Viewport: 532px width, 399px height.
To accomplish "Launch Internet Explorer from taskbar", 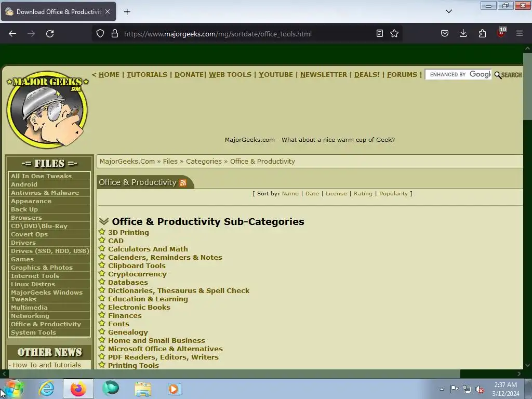I will tap(46, 389).
